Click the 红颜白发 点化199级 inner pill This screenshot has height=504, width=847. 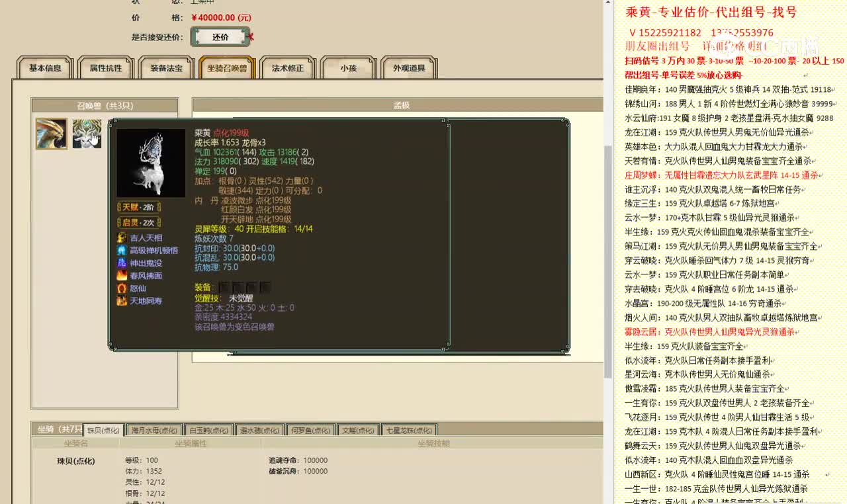point(256,210)
